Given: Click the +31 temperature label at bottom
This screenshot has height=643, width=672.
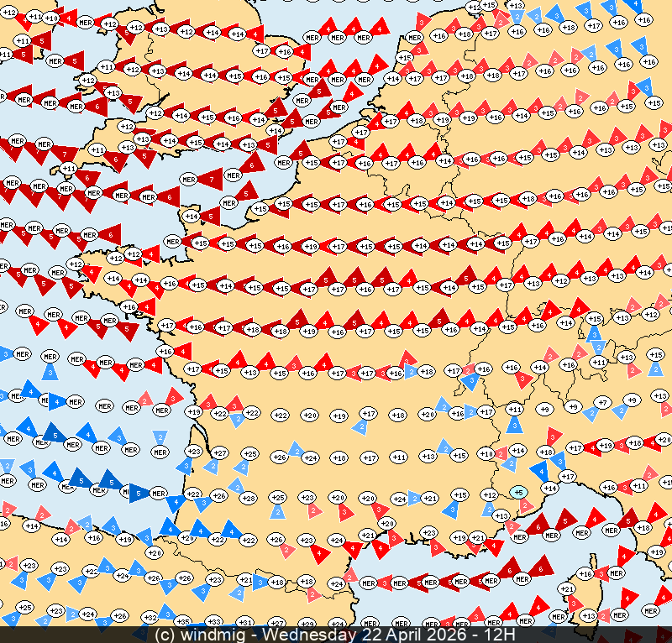Looking at the screenshot, I should tap(245, 622).
